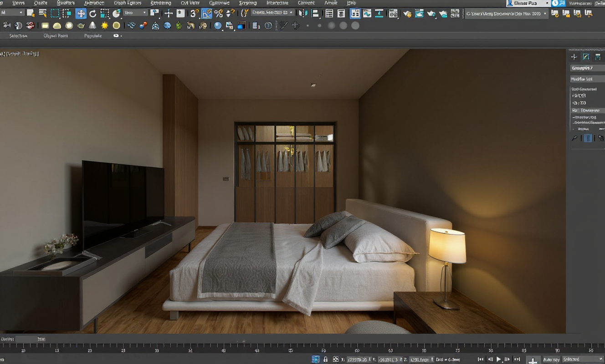605x364 pixels.
Task: Open the Hierarchy panel icon
Action: coord(598,57)
